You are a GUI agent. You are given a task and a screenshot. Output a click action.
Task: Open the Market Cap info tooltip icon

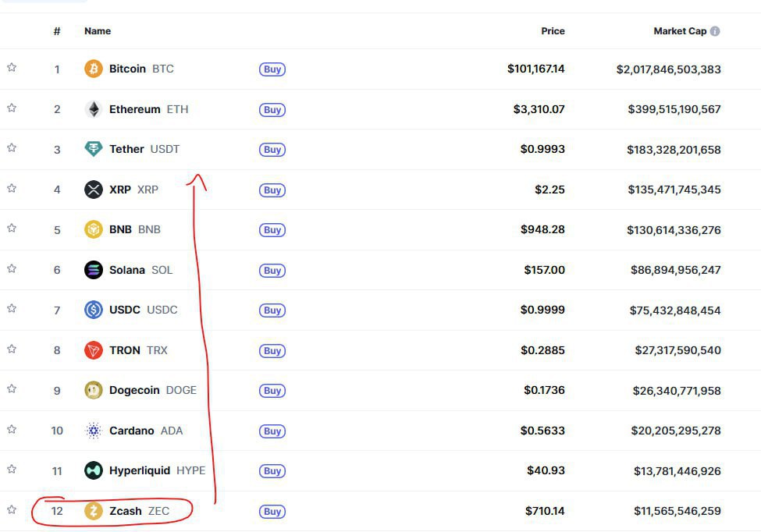(715, 31)
